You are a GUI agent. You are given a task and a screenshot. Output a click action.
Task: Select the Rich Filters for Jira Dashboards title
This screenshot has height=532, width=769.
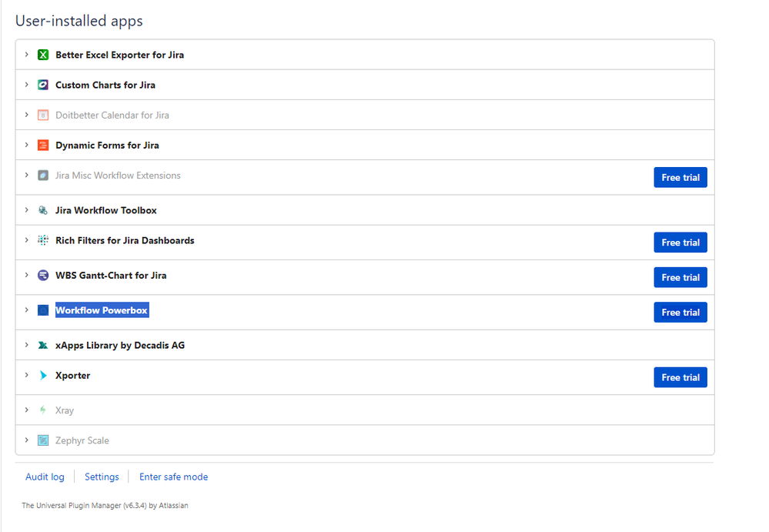[x=125, y=240]
